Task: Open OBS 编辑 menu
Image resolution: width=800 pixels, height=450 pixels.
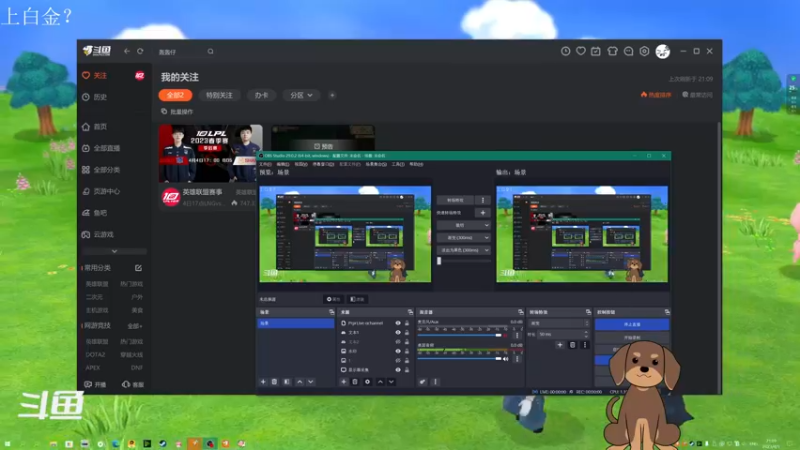Action: pos(283,164)
